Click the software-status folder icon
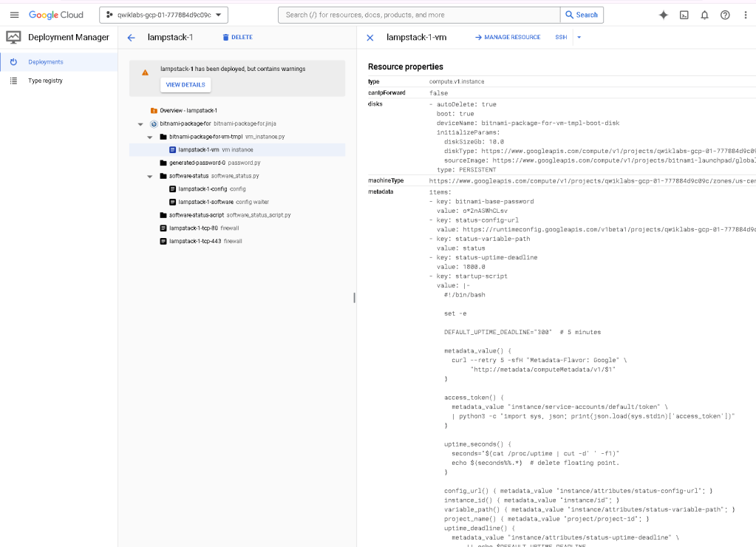The height and width of the screenshot is (547, 756). (x=163, y=176)
